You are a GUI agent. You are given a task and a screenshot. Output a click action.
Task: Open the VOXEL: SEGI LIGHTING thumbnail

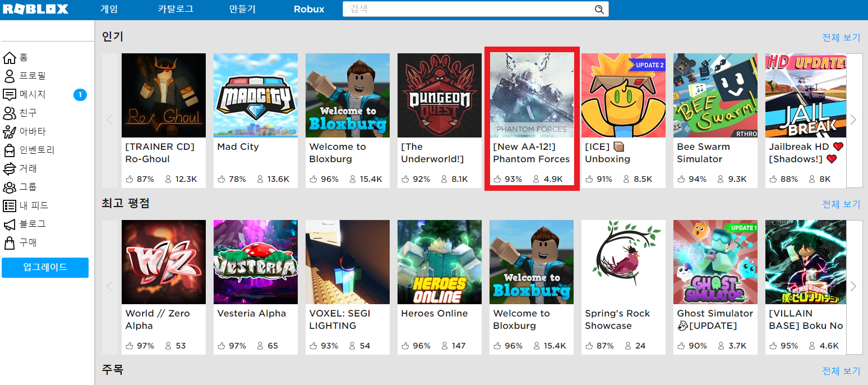[348, 262]
